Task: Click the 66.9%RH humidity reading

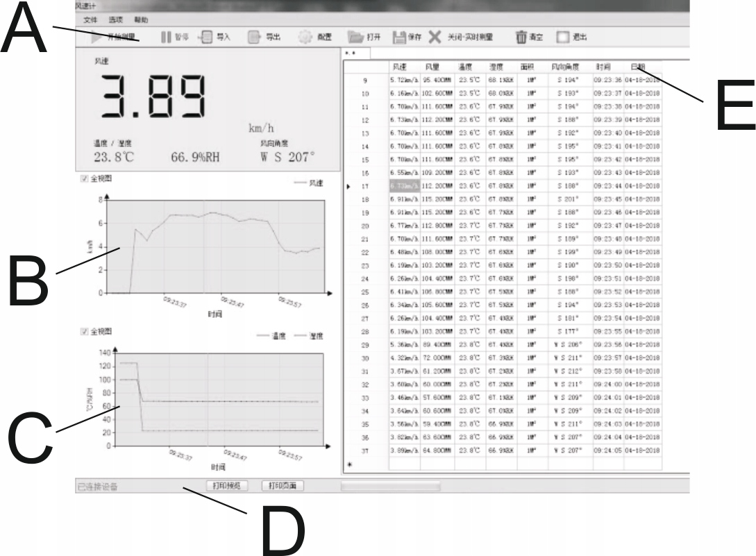Action: coord(195,157)
